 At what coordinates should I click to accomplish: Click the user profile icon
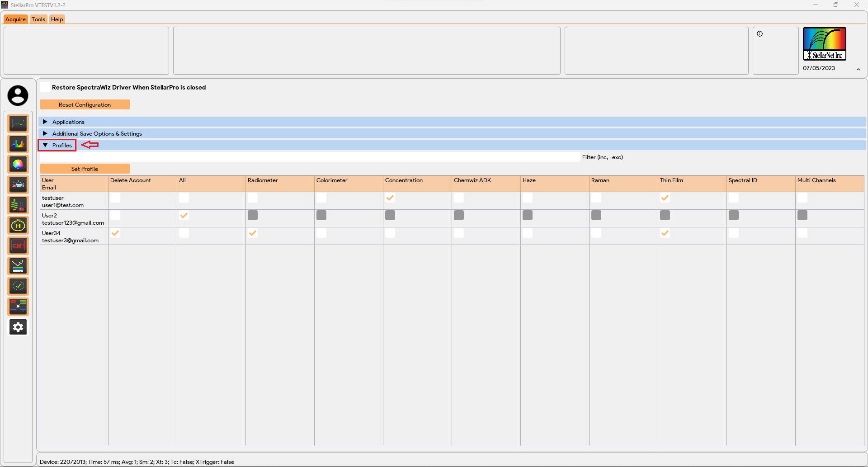click(18, 95)
